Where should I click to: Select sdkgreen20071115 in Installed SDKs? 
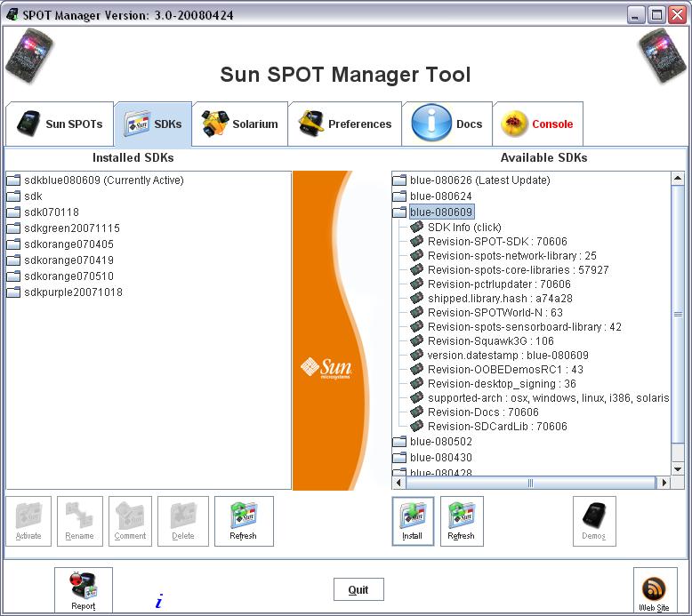click(71, 228)
